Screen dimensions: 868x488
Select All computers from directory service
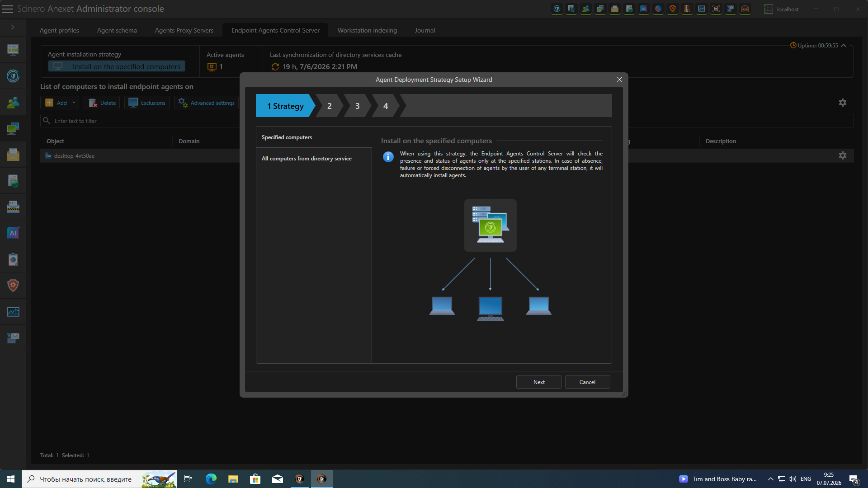314,159
